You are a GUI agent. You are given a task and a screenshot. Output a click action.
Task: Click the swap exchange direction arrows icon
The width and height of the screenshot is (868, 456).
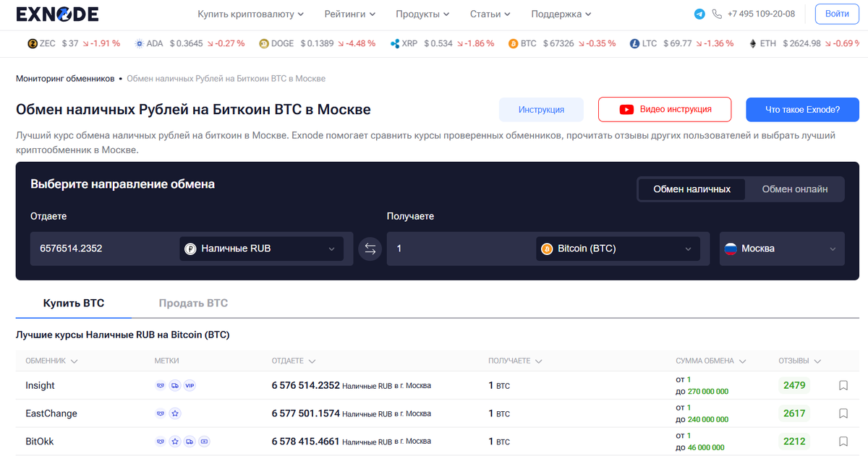[x=370, y=249]
